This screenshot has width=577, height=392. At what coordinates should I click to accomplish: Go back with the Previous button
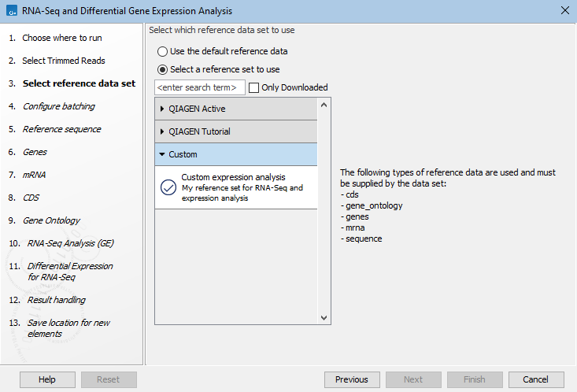tap(352, 379)
